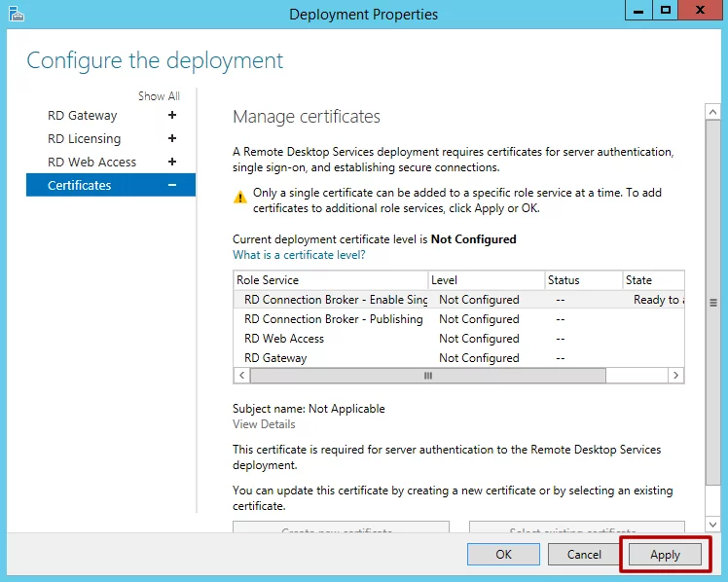
Task: Sort table by Level column header
Action: coord(484,280)
